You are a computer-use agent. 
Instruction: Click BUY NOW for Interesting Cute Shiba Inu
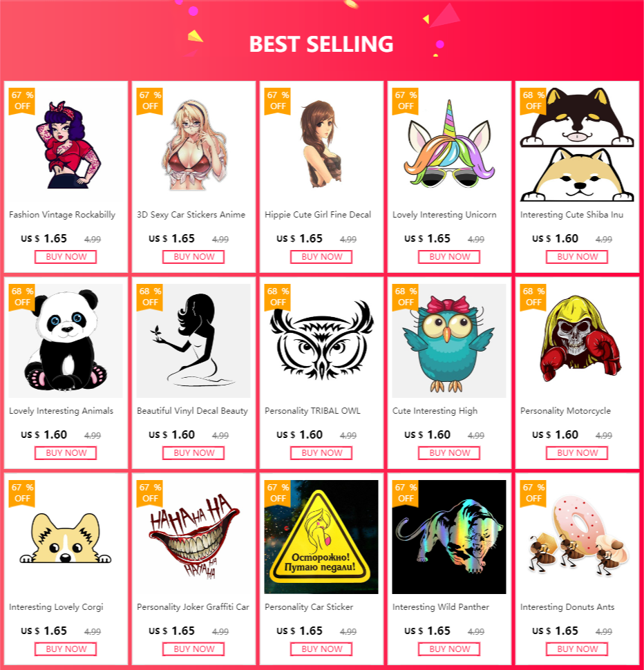pyautogui.click(x=577, y=257)
